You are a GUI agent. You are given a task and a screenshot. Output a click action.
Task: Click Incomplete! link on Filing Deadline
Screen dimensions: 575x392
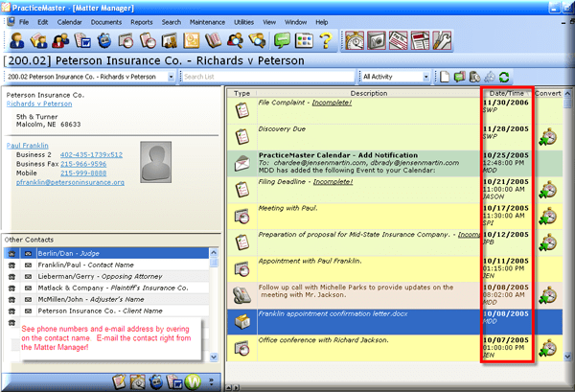[333, 182]
